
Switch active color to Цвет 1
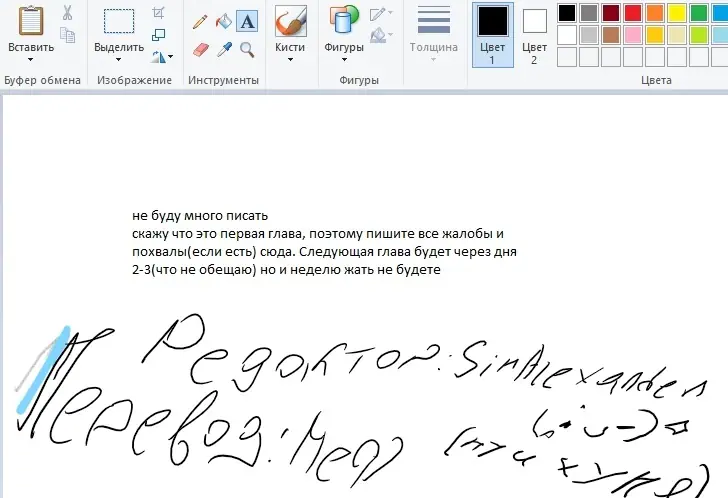[492, 33]
